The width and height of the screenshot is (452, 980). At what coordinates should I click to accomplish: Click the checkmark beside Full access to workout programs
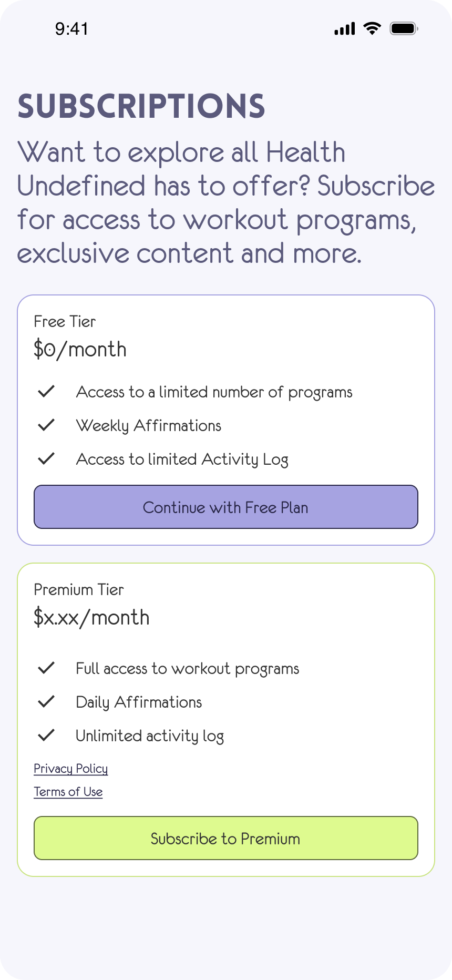pos(47,667)
